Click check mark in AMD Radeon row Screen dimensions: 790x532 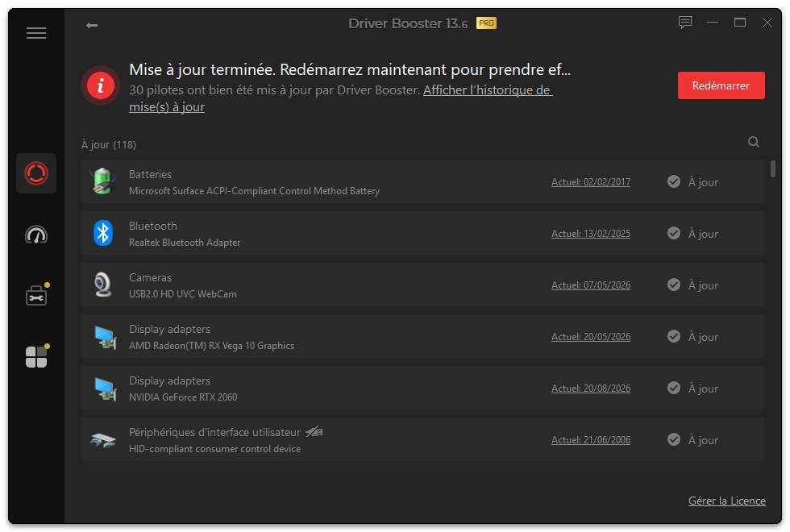pos(674,336)
